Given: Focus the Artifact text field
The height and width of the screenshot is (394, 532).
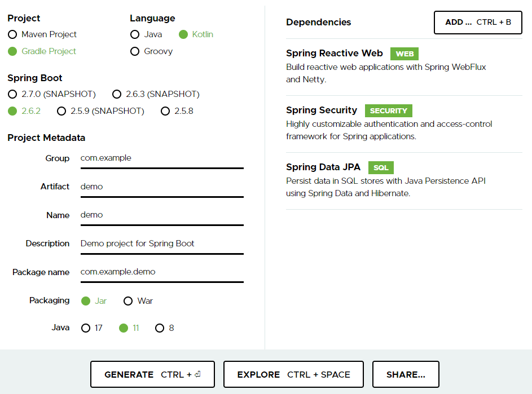Looking at the screenshot, I should (162, 187).
